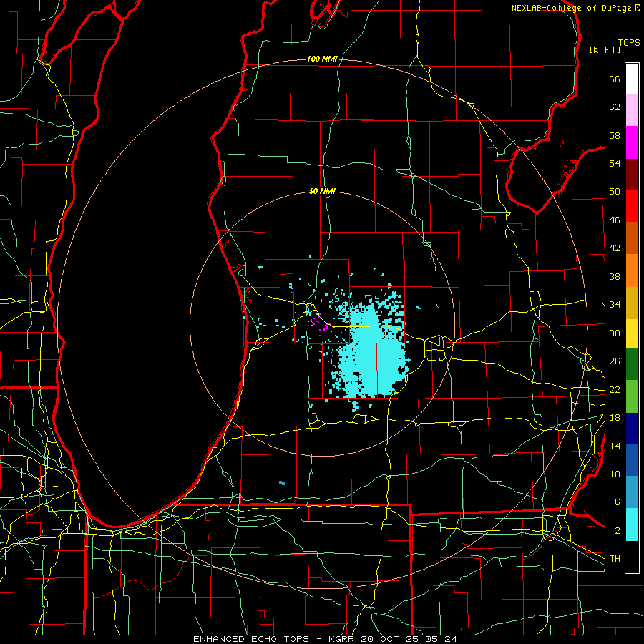Click the legend value "42"
644x644 pixels.
615,248
